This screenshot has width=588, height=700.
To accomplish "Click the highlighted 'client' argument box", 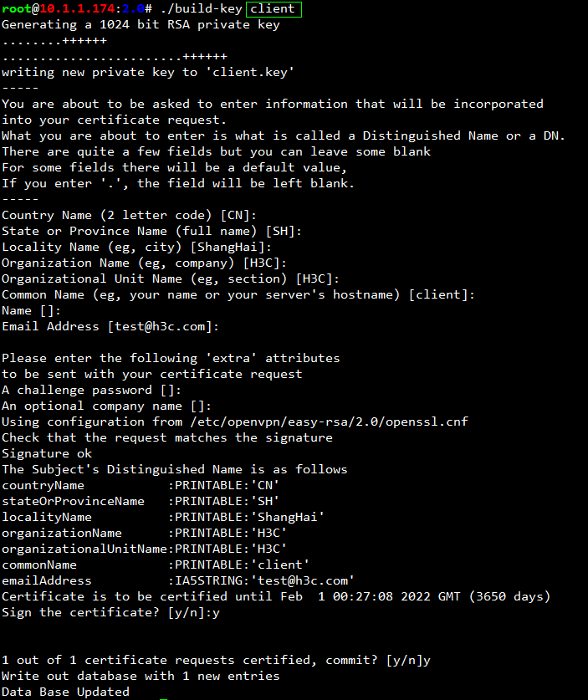I will click(x=274, y=9).
